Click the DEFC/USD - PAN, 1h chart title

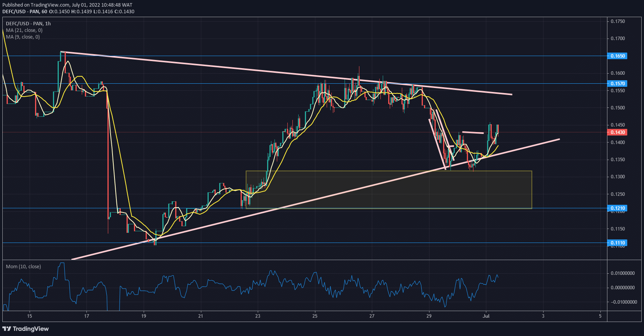[28, 24]
